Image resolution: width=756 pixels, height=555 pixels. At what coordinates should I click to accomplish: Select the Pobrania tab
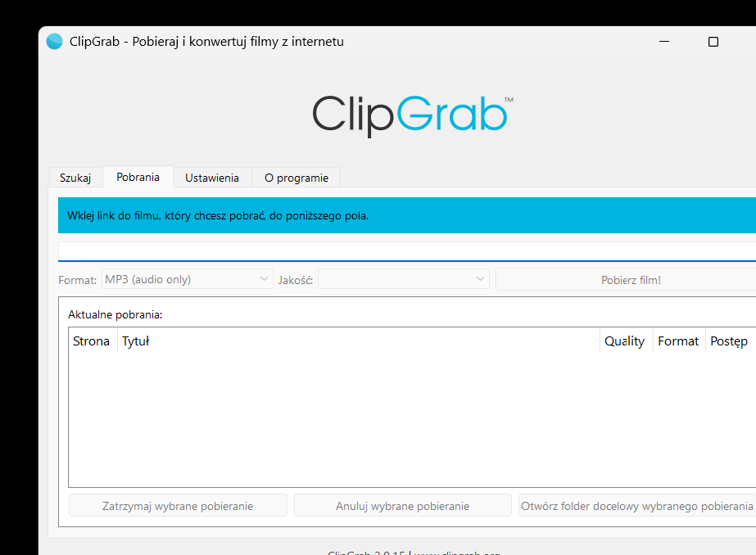[138, 177]
